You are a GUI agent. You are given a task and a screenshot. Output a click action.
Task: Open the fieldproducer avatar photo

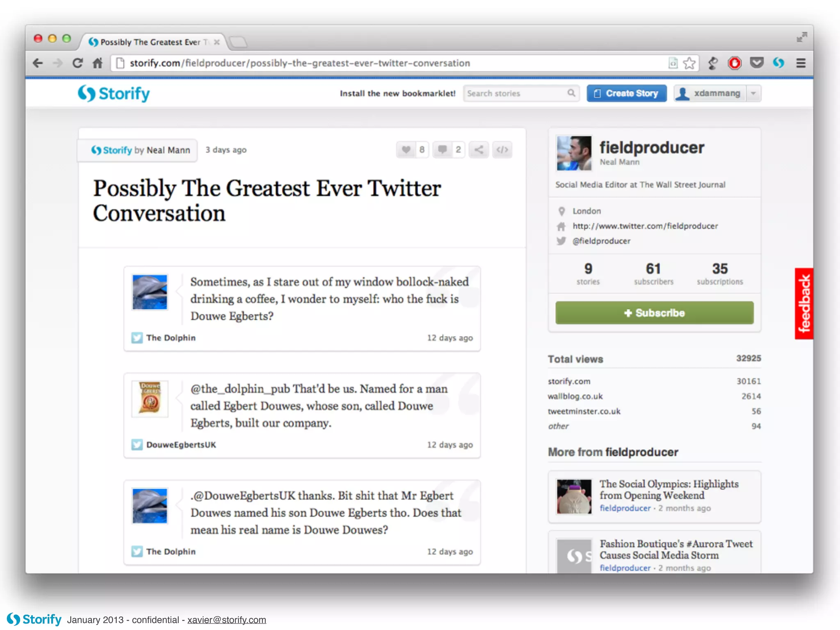[x=574, y=153]
